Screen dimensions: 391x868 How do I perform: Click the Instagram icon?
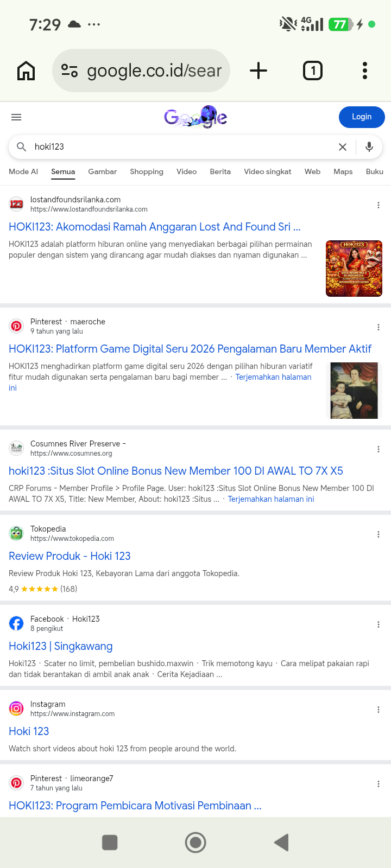(x=16, y=709)
